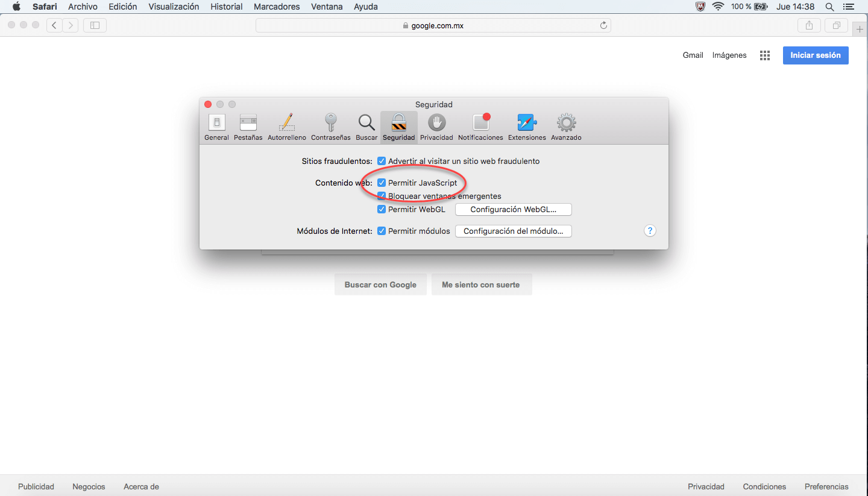868x496 pixels.
Task: Click the Configuración del módulo... button
Action: click(513, 231)
